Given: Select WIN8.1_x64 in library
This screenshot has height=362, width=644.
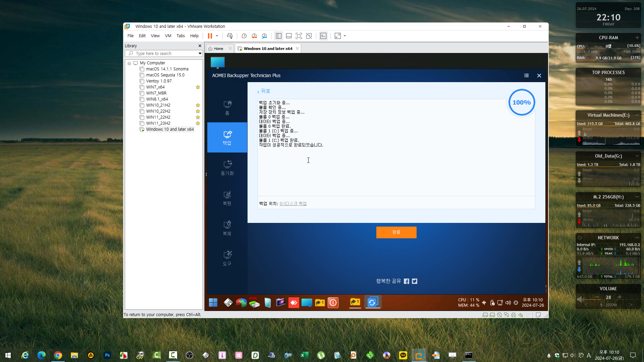Looking at the screenshot, I should tap(157, 99).
